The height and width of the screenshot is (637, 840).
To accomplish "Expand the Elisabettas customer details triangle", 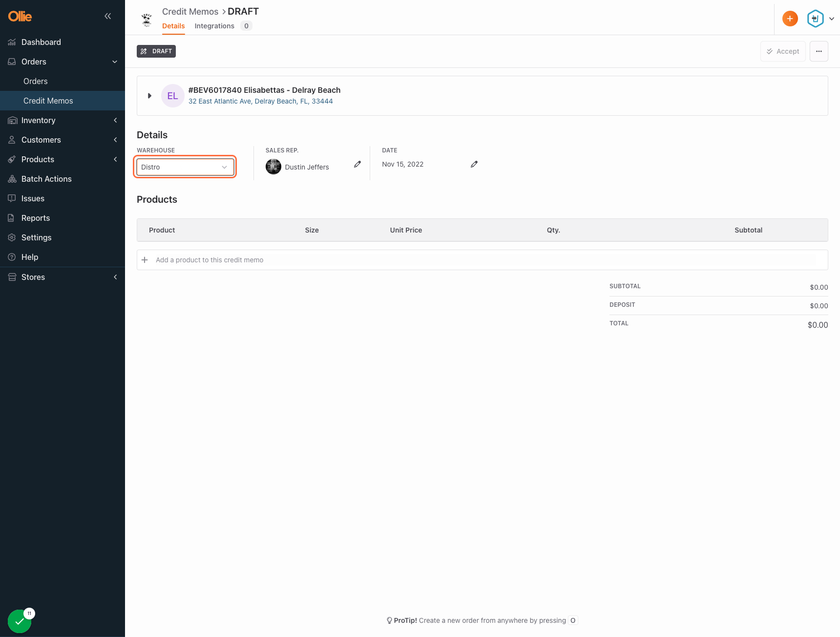I will point(149,96).
